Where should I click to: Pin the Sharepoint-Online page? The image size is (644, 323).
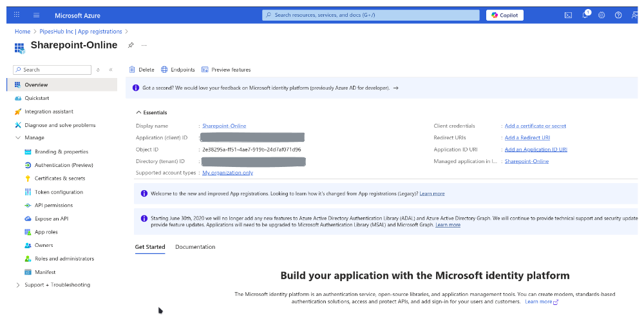click(131, 45)
